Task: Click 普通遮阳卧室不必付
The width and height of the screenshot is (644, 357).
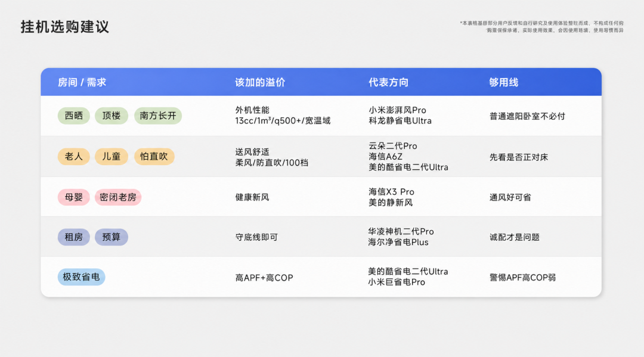Action: (x=527, y=116)
